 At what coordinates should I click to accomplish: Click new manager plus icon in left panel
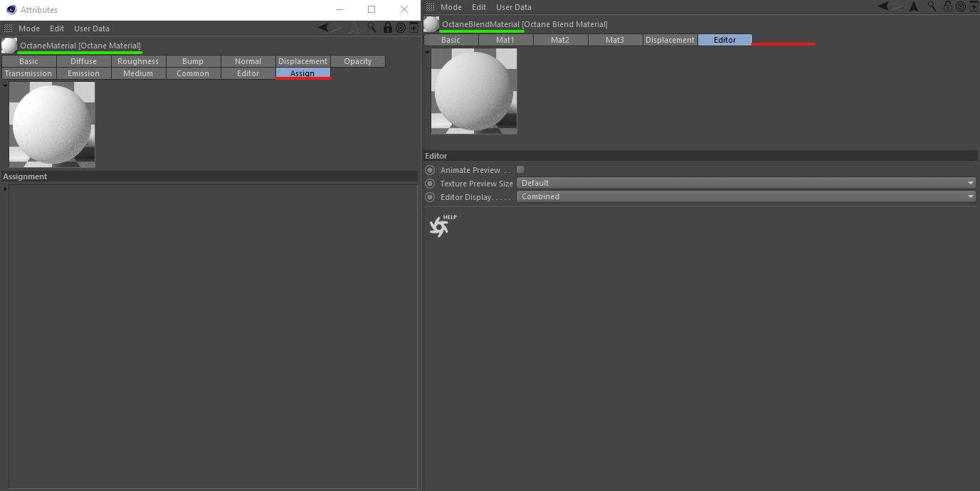tap(414, 28)
